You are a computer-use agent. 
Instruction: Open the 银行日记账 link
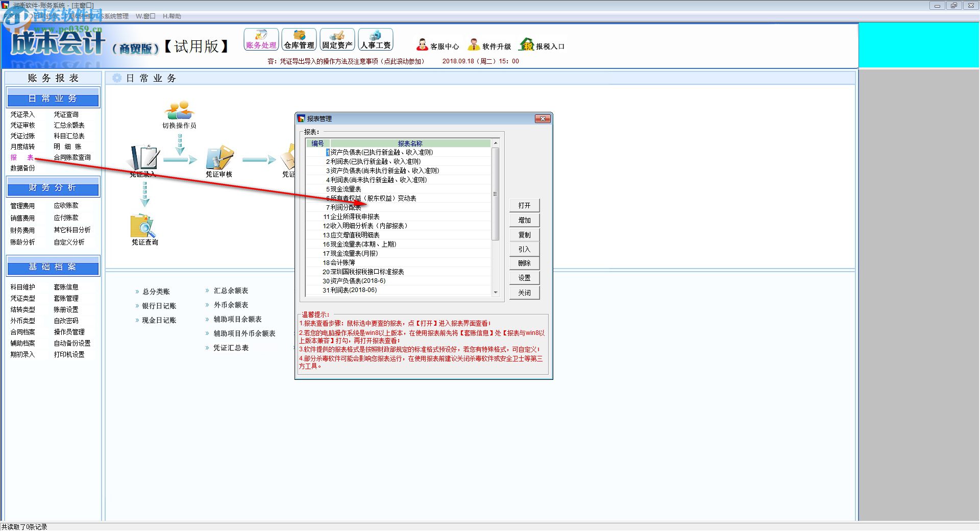pos(159,306)
